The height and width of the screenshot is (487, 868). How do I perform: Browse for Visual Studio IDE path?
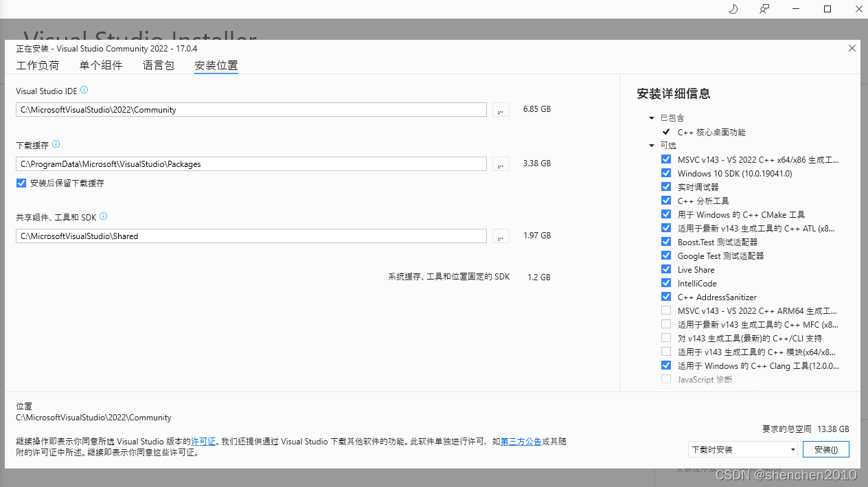click(x=501, y=110)
